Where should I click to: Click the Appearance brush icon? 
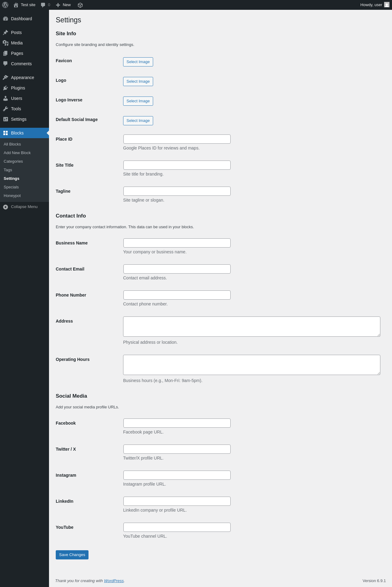click(x=6, y=78)
